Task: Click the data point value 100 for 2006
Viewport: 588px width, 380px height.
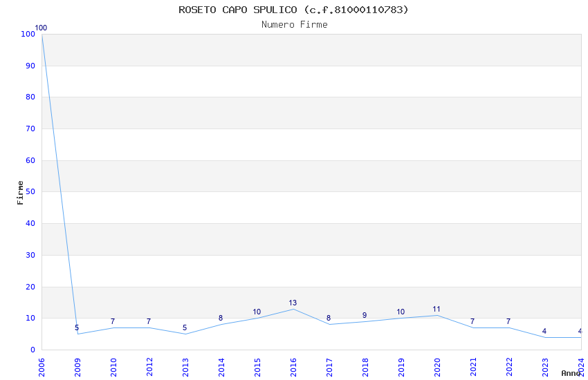Action: click(x=41, y=28)
